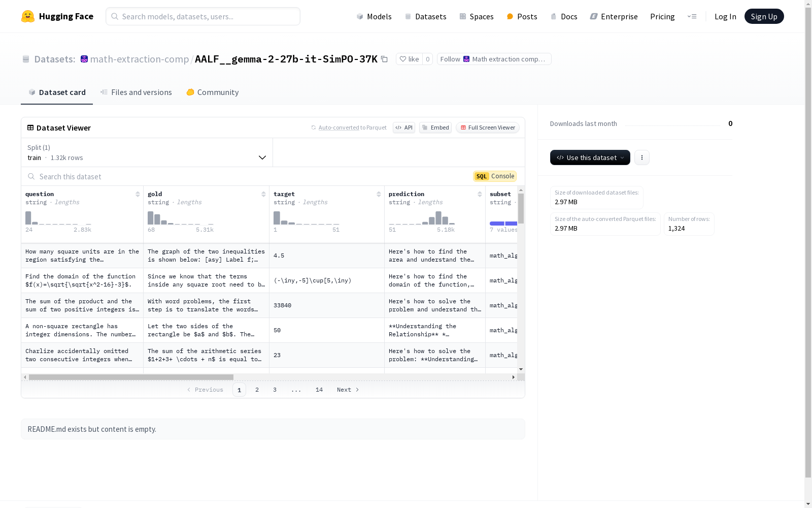Open the three-dot more options button
812x508 pixels.
(x=642, y=157)
